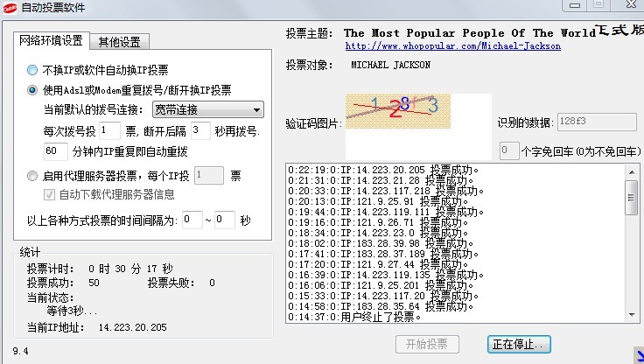The height and width of the screenshot is (364, 644).
Task: Click the '正在停止..' button
Action: point(519,344)
